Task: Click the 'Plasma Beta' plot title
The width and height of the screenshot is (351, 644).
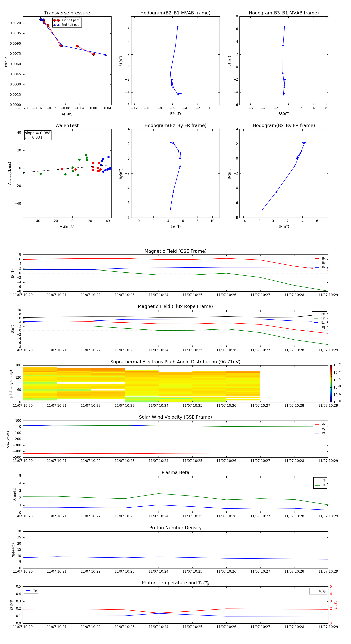Action: (x=175, y=473)
